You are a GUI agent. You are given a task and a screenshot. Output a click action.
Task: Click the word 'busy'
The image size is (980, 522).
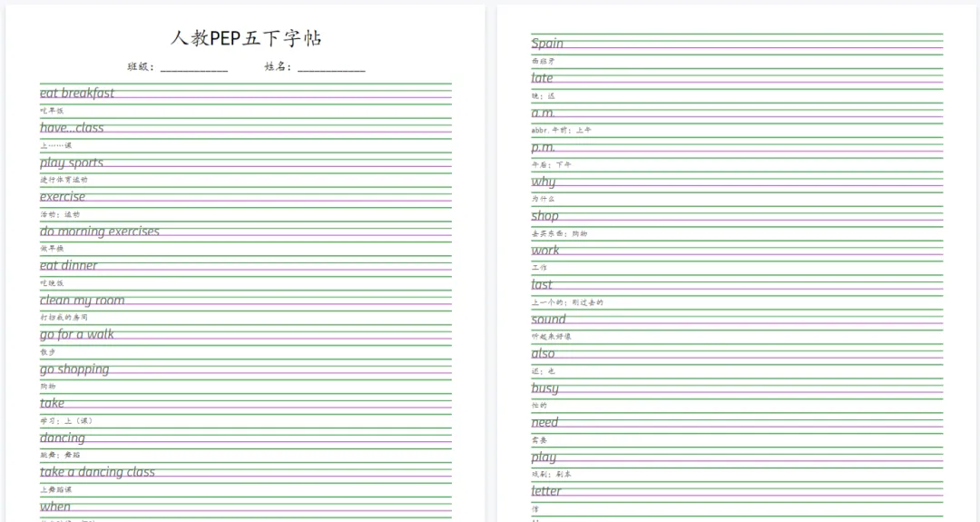tap(544, 389)
